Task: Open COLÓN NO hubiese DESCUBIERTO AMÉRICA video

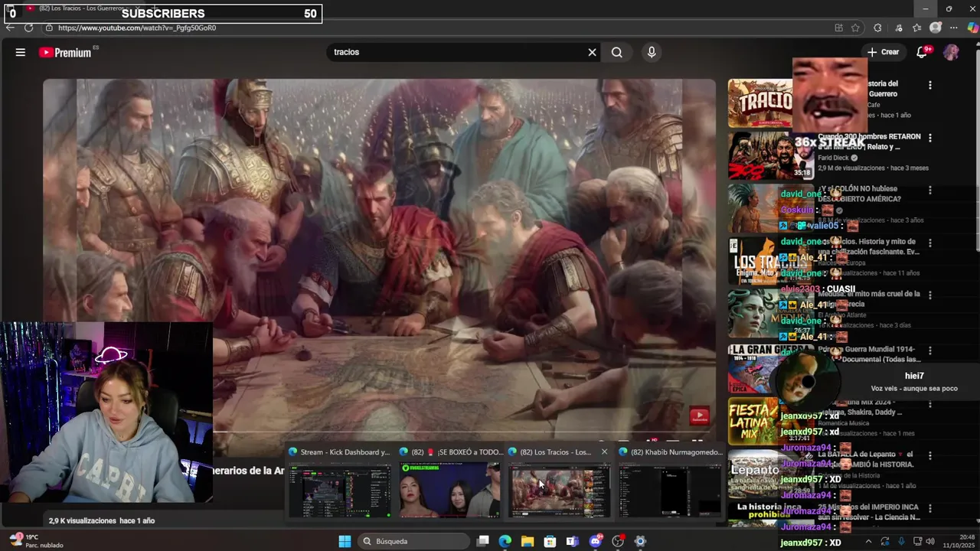Action: point(860,194)
